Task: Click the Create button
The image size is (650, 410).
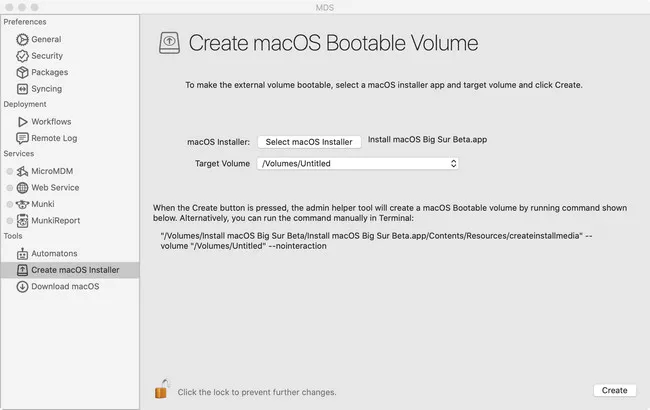Action: click(614, 390)
